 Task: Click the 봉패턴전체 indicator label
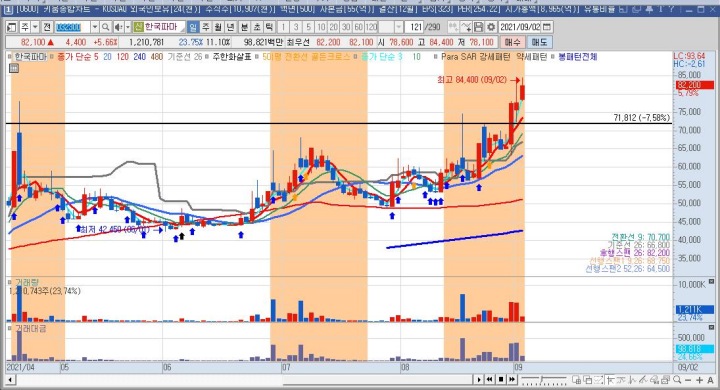578,57
